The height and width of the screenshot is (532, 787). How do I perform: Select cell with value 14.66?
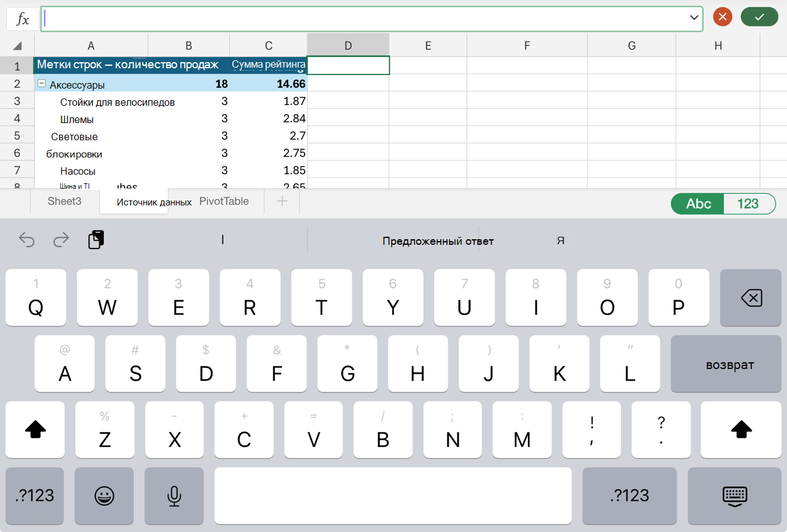coord(268,84)
